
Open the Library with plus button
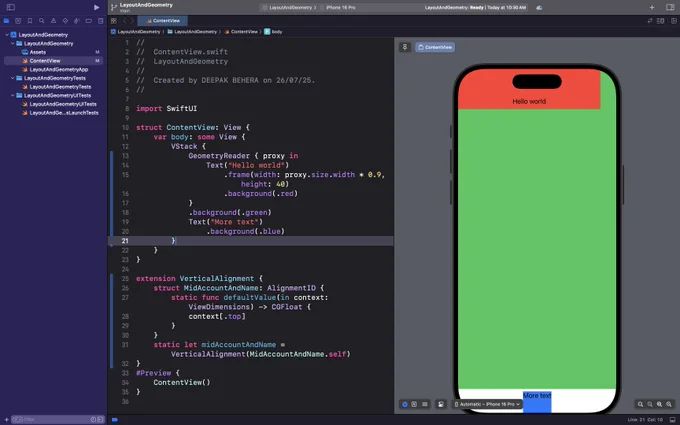click(652, 7)
